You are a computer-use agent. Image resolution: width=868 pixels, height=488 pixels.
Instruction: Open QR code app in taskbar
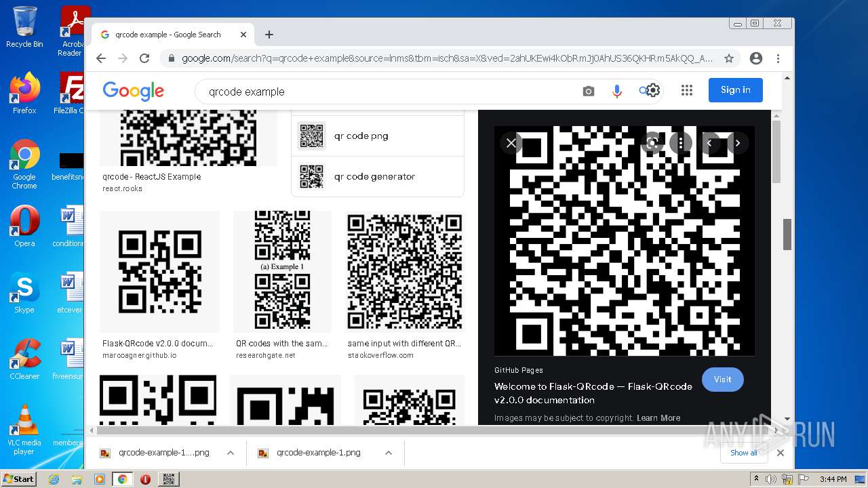pyautogui.click(x=169, y=479)
